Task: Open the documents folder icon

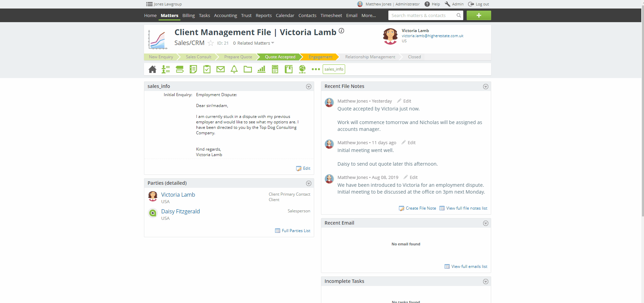Action: 247,70
